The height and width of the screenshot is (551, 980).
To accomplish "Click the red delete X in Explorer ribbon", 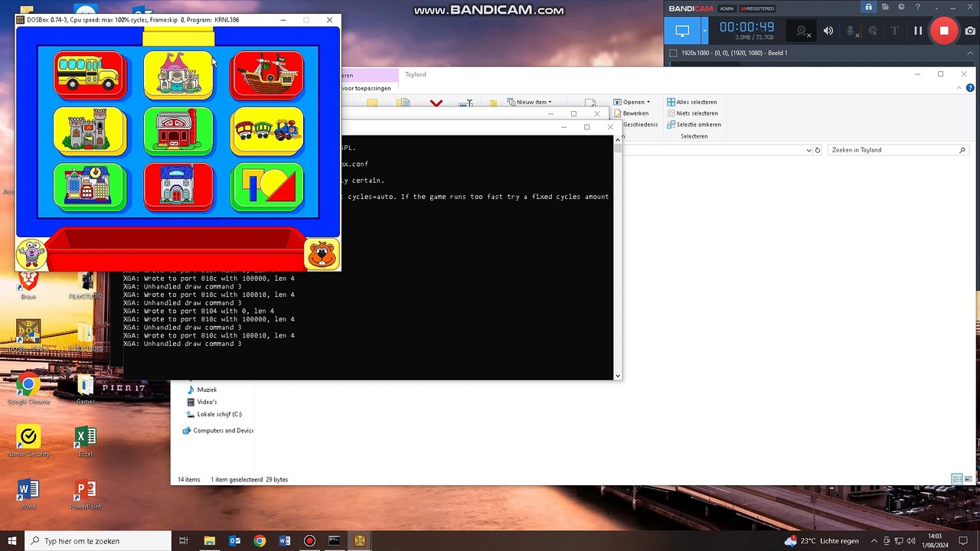I will pos(436,103).
